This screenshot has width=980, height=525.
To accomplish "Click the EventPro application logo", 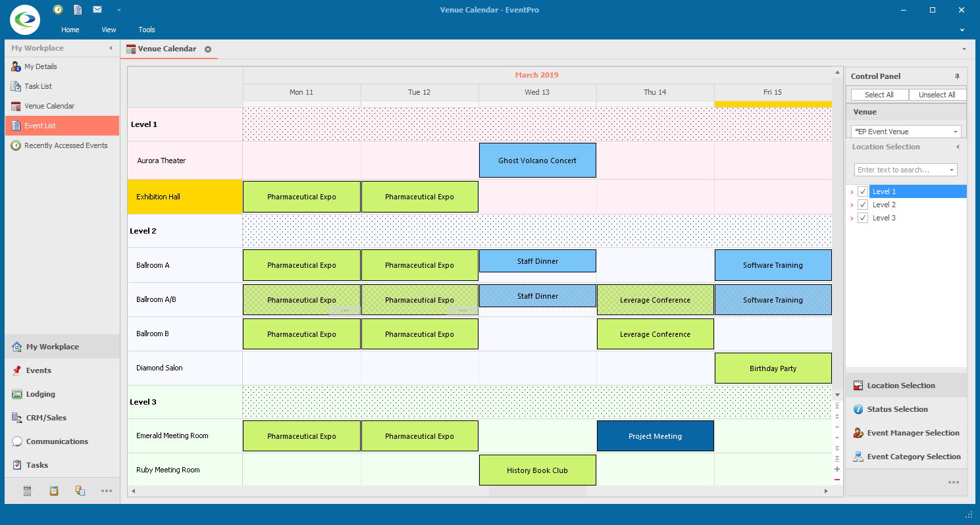I will click(25, 20).
